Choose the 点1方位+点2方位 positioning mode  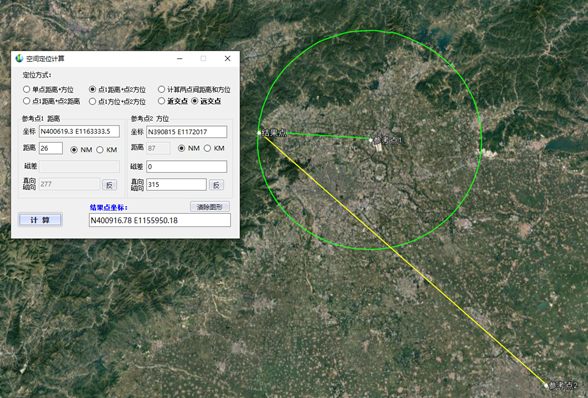[x=117, y=101]
